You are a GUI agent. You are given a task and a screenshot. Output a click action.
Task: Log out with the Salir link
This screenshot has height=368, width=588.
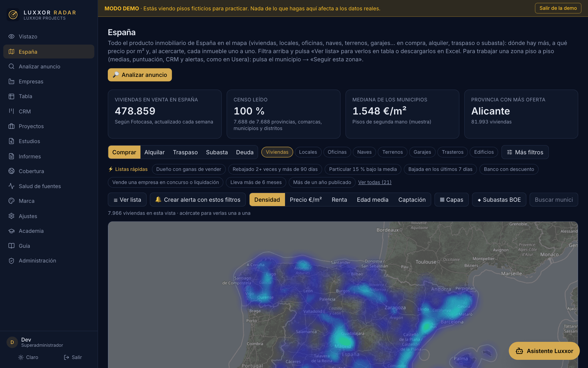click(73, 357)
